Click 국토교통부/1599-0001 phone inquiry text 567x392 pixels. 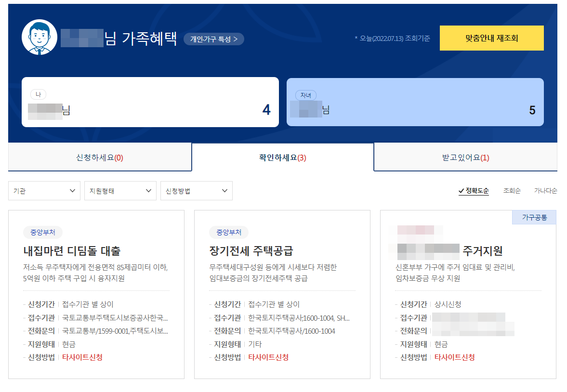tap(115, 331)
